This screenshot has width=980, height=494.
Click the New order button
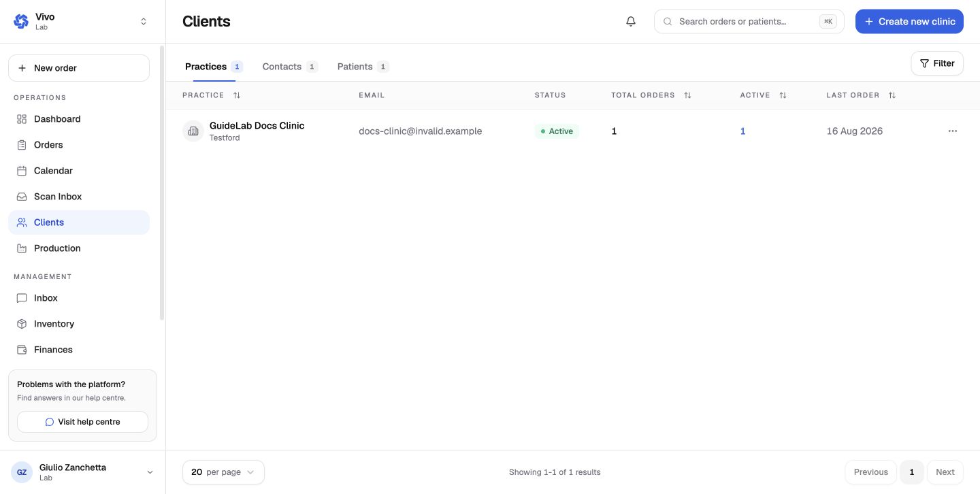79,68
